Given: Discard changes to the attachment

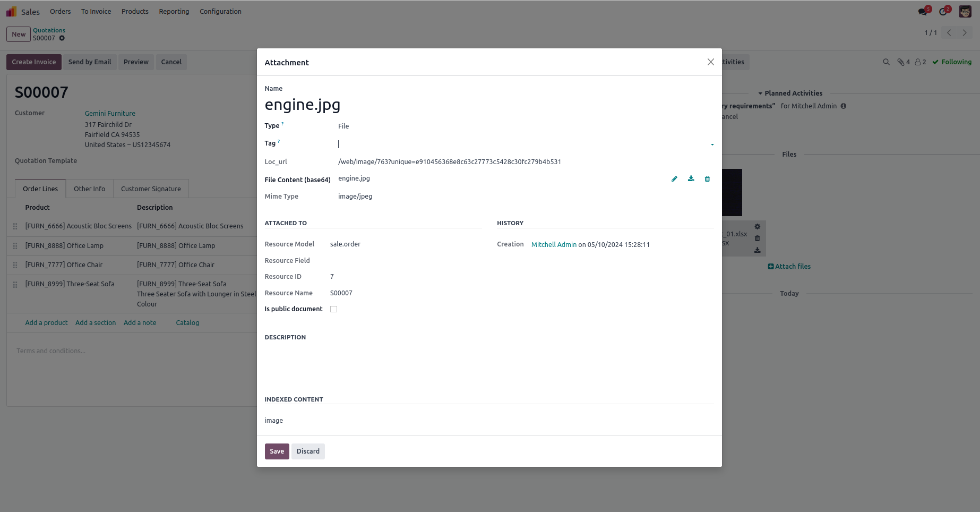Looking at the screenshot, I should [x=308, y=451].
